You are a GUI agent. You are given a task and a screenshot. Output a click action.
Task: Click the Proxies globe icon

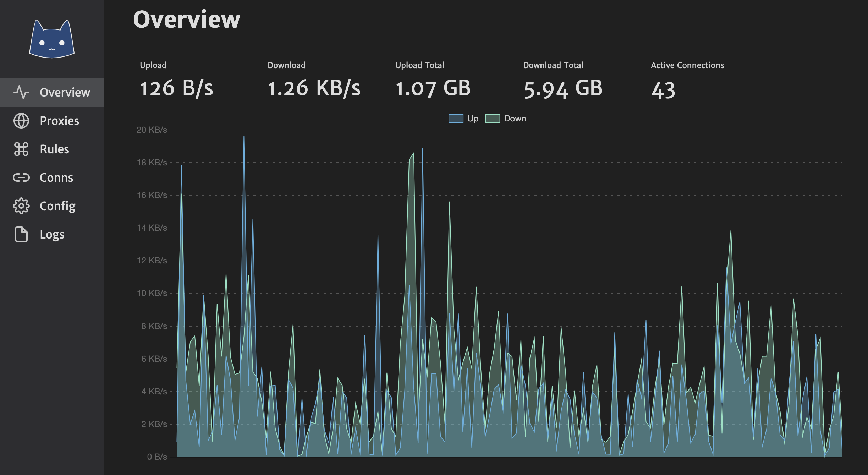pos(21,121)
